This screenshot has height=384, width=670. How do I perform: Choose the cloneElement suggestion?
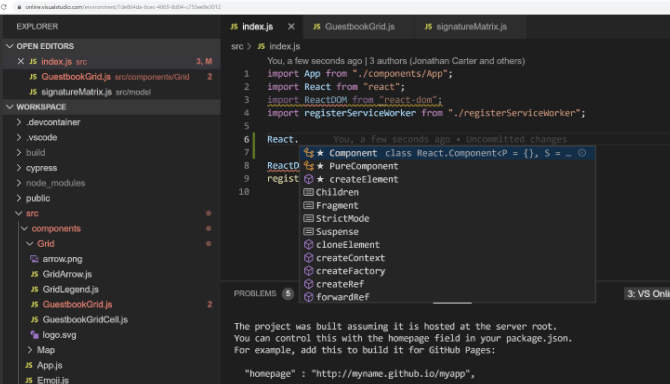(x=447, y=245)
